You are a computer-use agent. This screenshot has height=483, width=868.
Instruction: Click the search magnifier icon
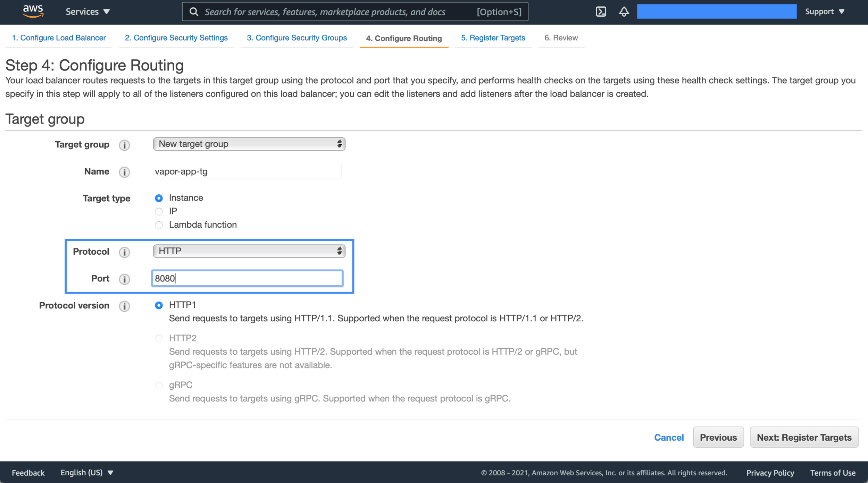coord(193,11)
